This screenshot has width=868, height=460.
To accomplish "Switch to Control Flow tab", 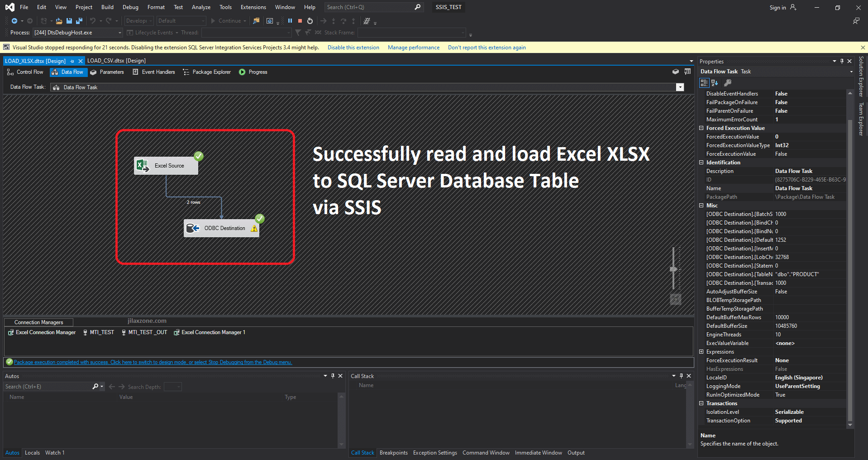I will 25,72.
